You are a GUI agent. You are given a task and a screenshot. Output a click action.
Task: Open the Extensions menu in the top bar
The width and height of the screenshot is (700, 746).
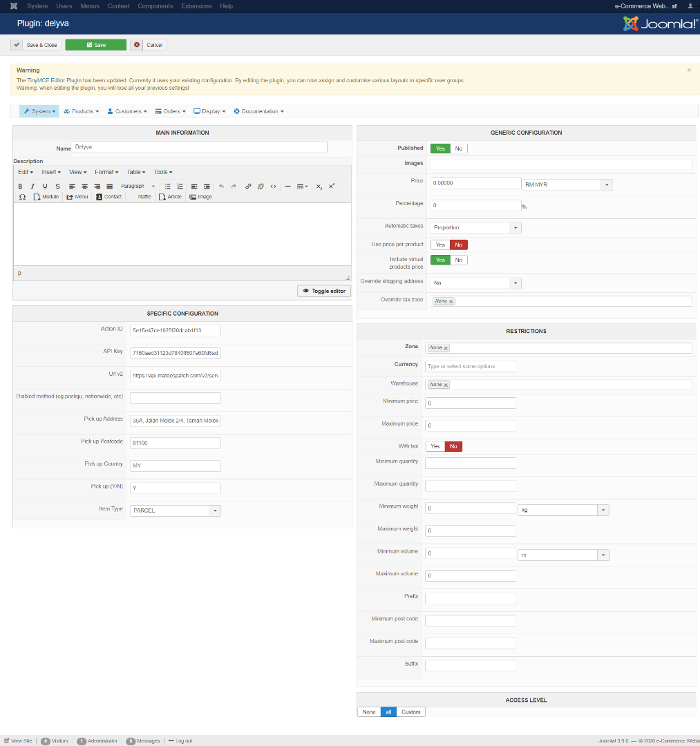point(196,6)
